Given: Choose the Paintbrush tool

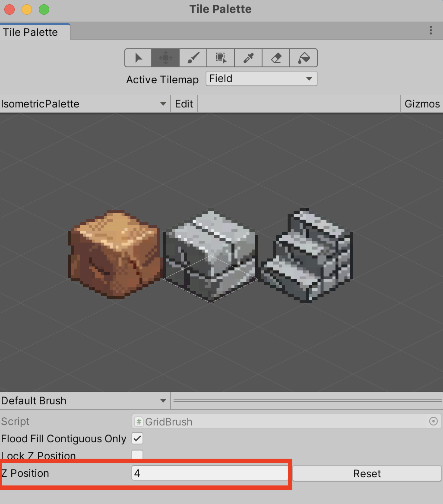Looking at the screenshot, I should pyautogui.click(x=193, y=58).
